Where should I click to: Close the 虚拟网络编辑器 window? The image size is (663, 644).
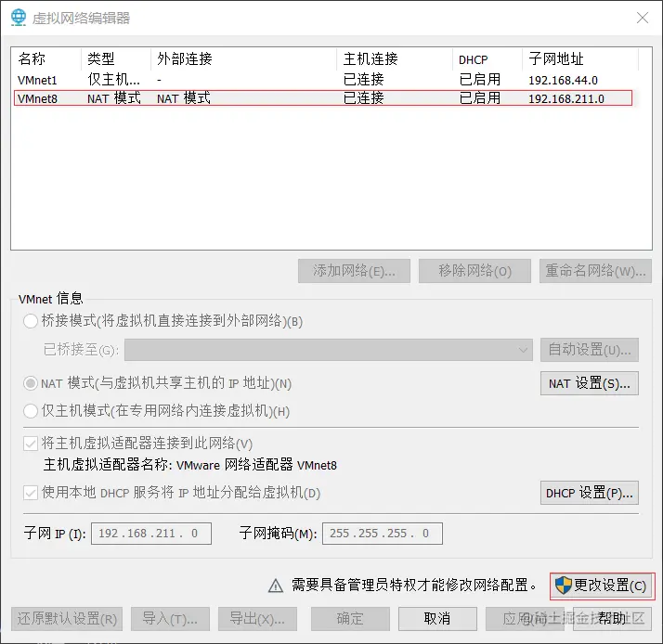(x=643, y=18)
